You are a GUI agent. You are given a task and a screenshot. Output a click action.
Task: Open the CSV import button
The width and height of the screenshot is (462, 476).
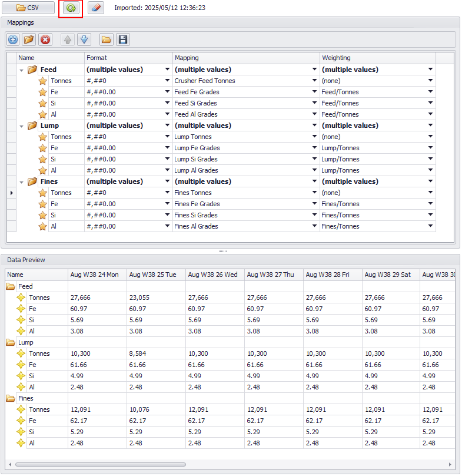click(x=28, y=8)
